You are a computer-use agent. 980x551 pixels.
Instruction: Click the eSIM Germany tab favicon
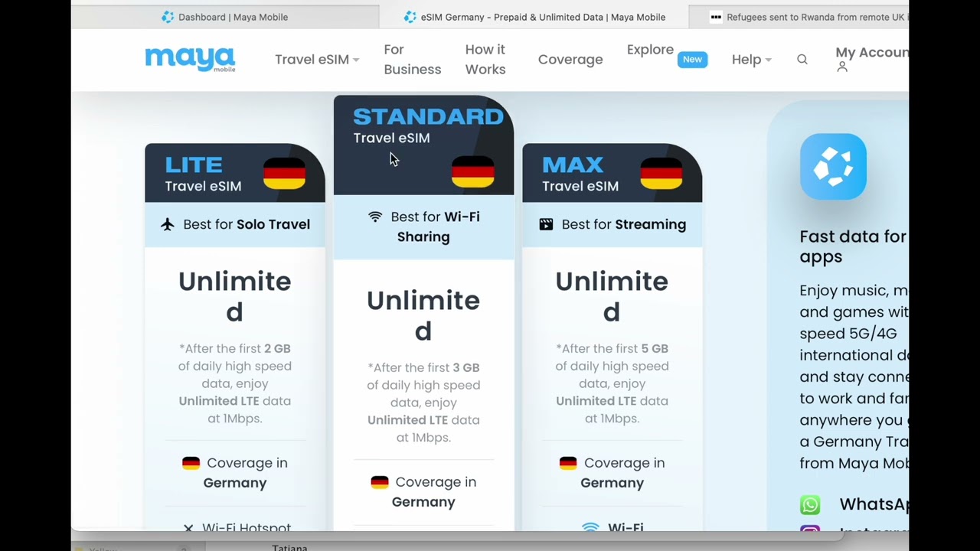coord(410,17)
